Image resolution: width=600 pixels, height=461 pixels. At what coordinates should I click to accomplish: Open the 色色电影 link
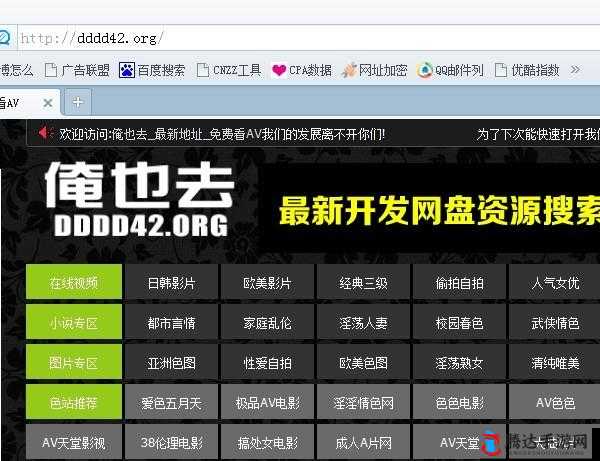pyautogui.click(x=459, y=401)
